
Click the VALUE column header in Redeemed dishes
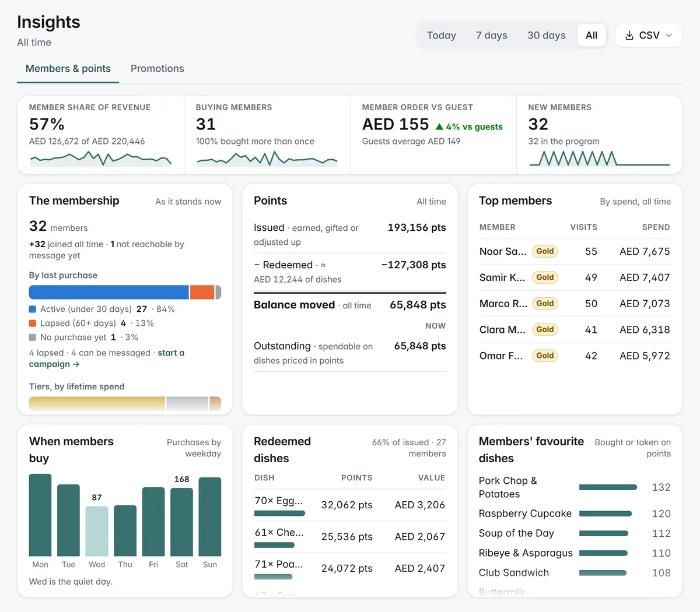pyautogui.click(x=432, y=478)
